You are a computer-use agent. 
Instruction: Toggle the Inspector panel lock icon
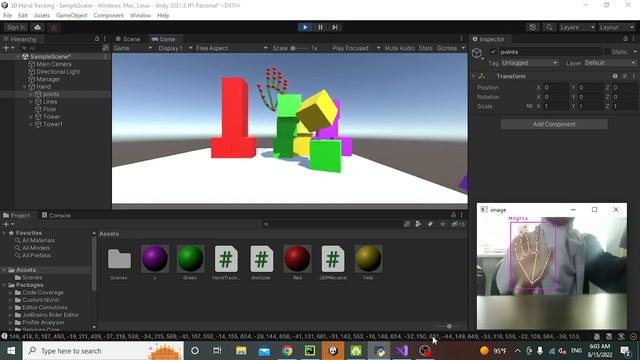625,39
